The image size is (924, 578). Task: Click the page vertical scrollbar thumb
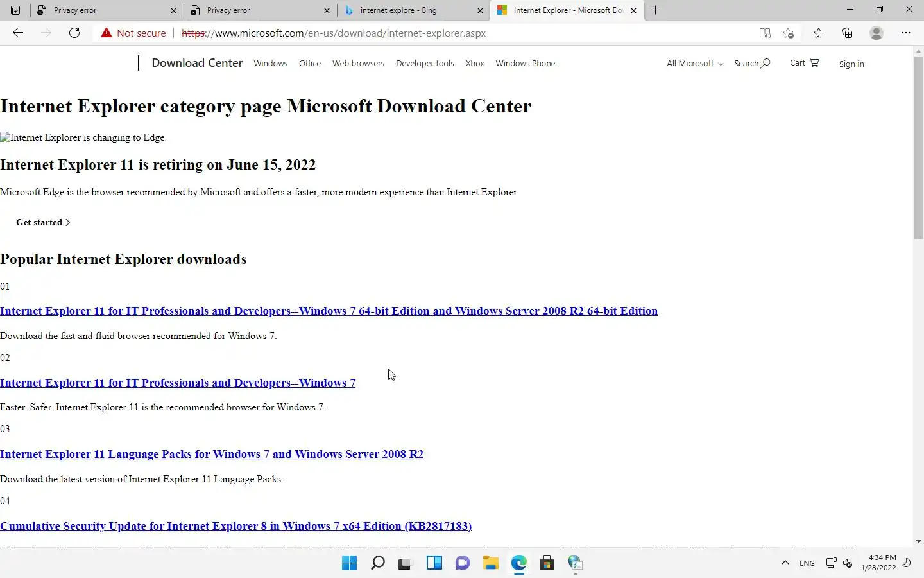pyautogui.click(x=918, y=147)
